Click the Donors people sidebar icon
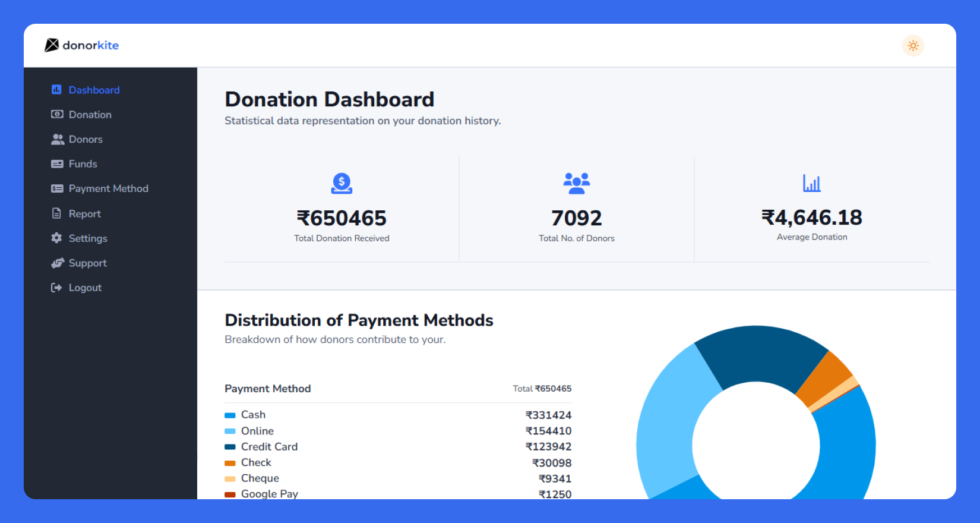The height and width of the screenshot is (523, 980). tap(57, 139)
